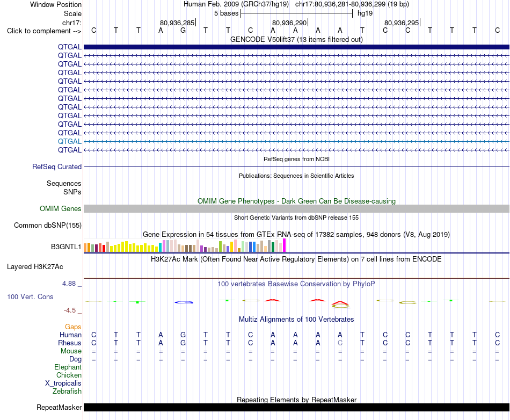Click the black RepeatMasker bar
This screenshot has height=420, width=510.
(x=296, y=407)
